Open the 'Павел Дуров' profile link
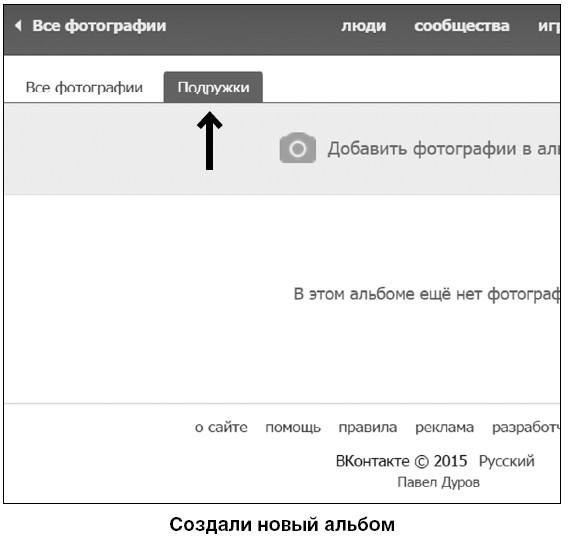The image size is (568, 544). pos(438,482)
